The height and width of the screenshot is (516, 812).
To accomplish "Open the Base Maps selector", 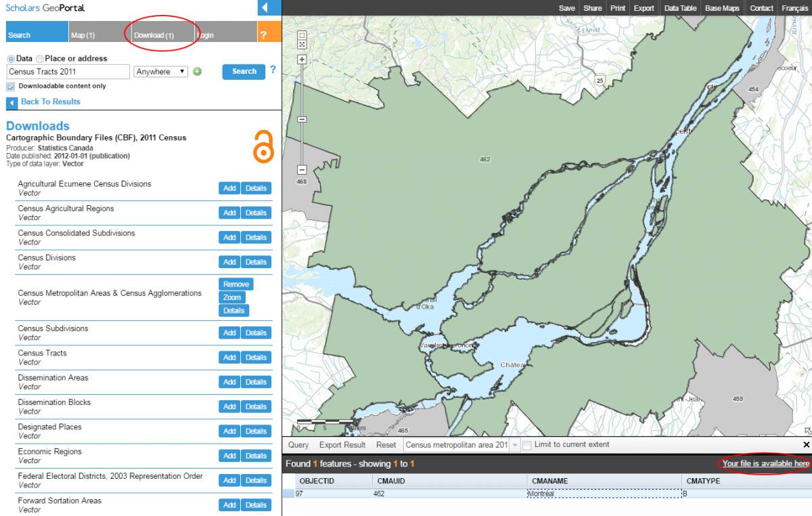I will 721,8.
